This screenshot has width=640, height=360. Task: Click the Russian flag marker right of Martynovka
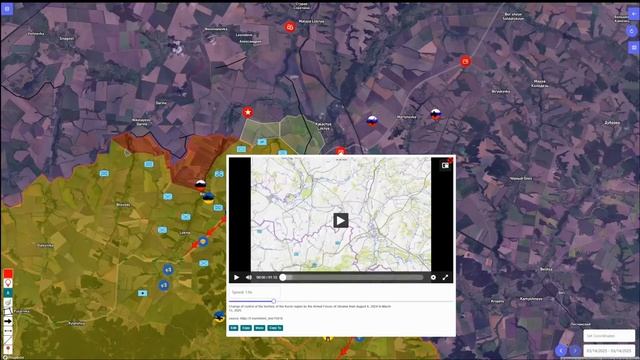coord(436,114)
